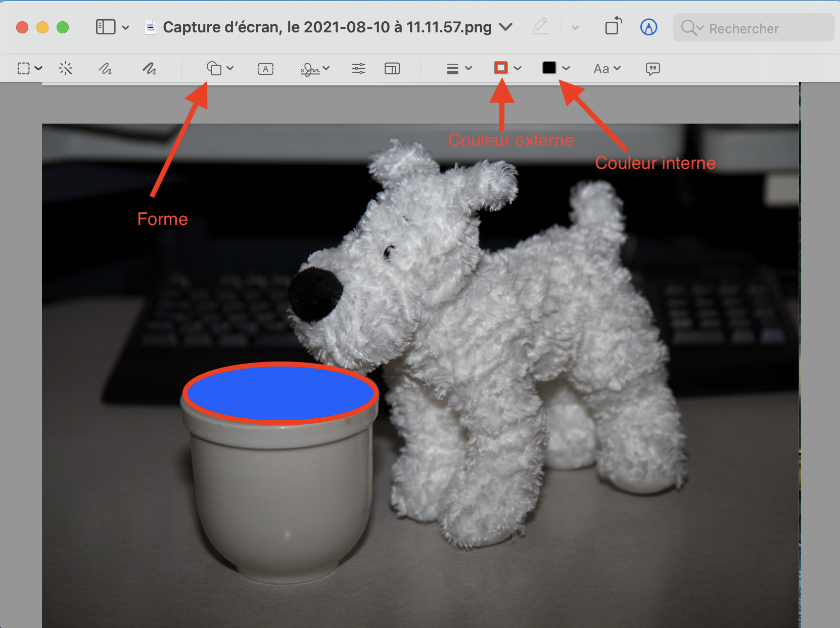The image size is (840, 628).
Task: Toggle the sidebar view icon
Action: click(x=106, y=27)
